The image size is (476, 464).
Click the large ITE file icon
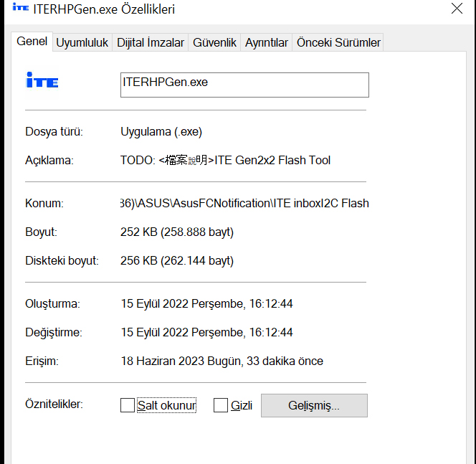[x=42, y=80]
